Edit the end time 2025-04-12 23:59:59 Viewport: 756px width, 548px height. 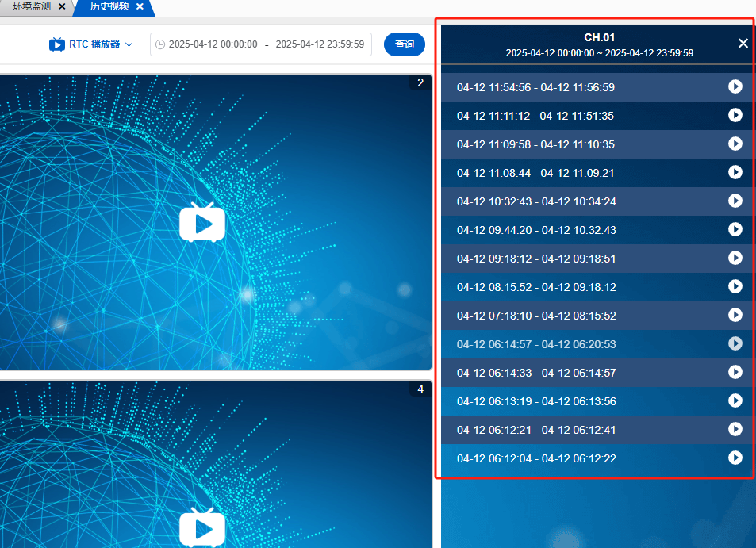pos(320,44)
